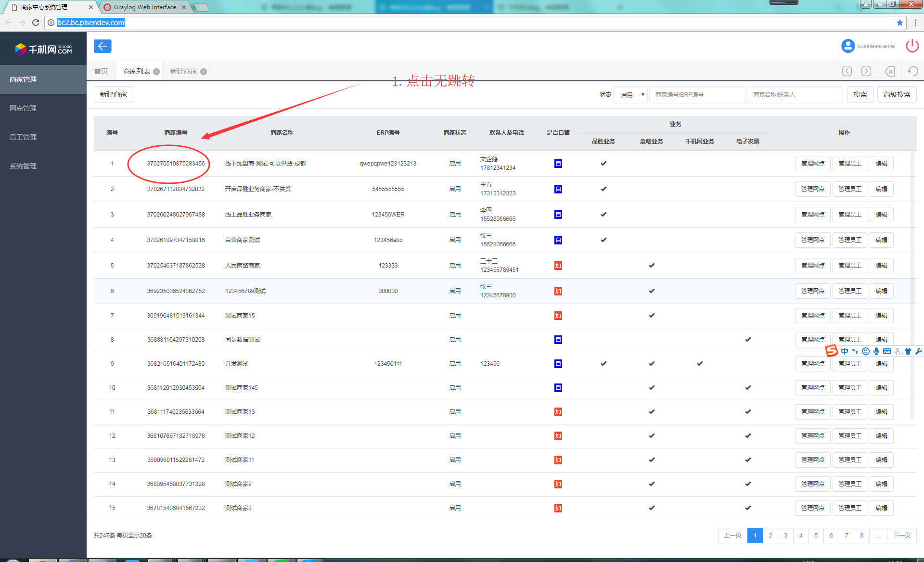Click the red power logout icon
Viewport: 924px width, 562px height.
click(912, 46)
